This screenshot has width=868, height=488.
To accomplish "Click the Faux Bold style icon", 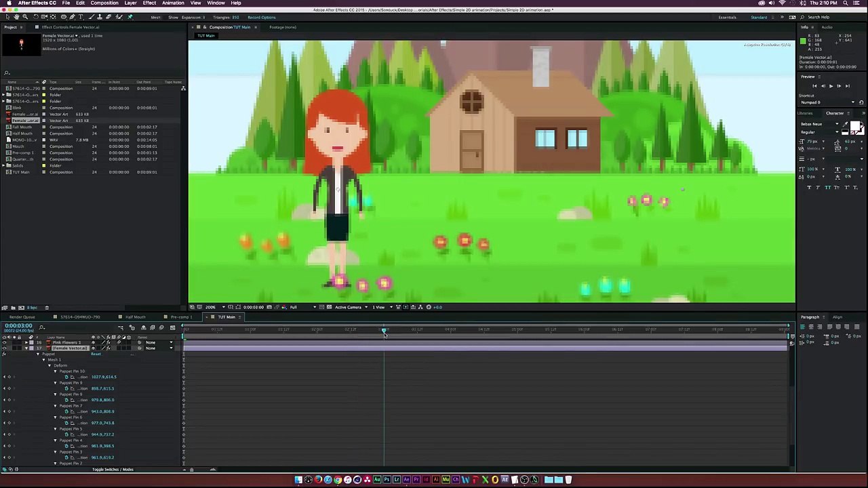I will coord(809,187).
